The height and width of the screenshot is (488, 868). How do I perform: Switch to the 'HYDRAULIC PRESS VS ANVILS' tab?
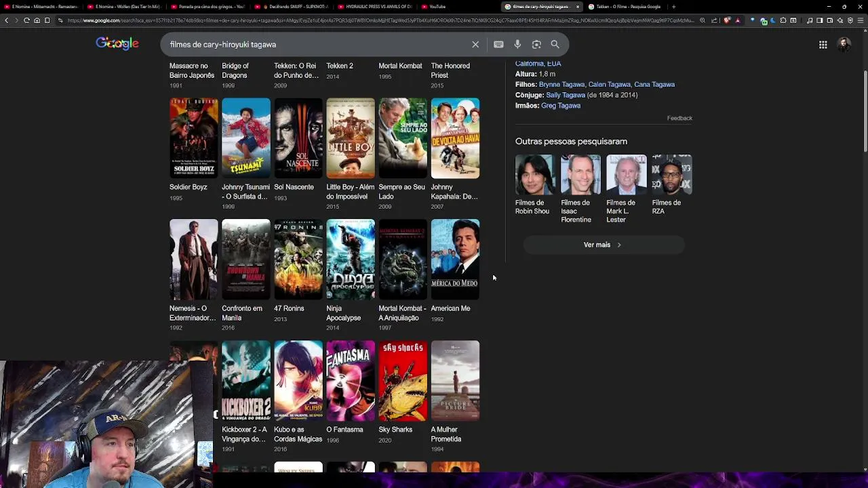pyautogui.click(x=375, y=7)
